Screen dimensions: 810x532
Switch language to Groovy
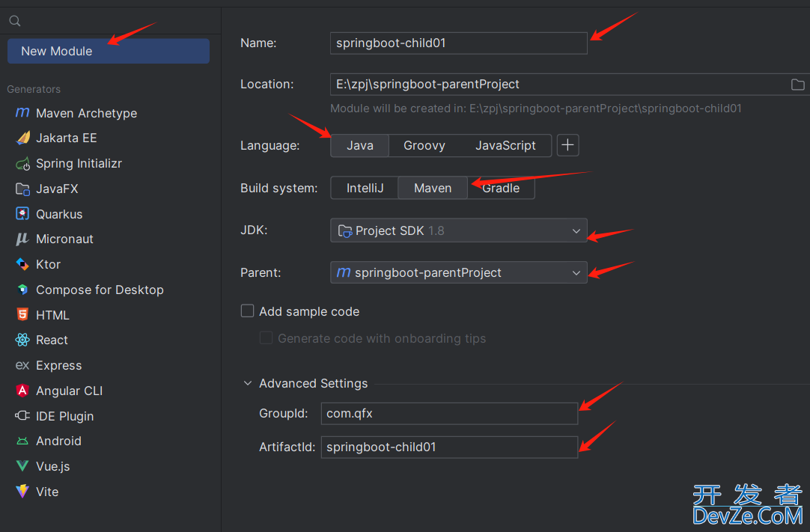pos(424,146)
